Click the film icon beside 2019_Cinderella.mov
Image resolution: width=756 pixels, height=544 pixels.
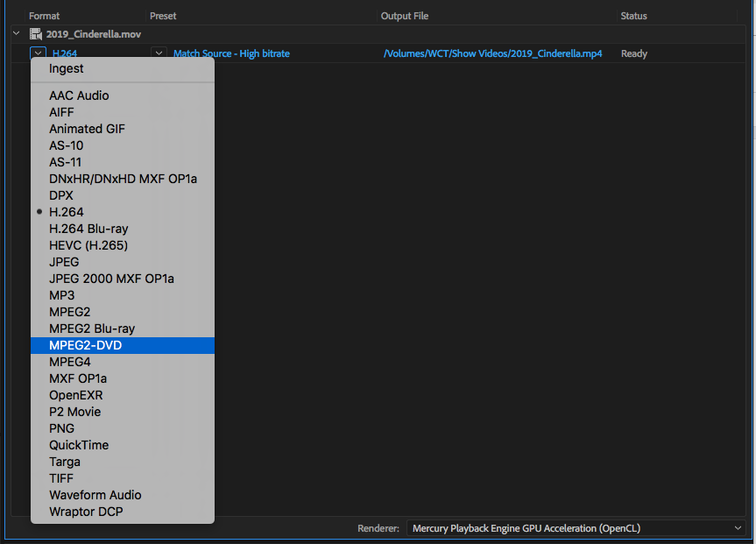coord(36,34)
